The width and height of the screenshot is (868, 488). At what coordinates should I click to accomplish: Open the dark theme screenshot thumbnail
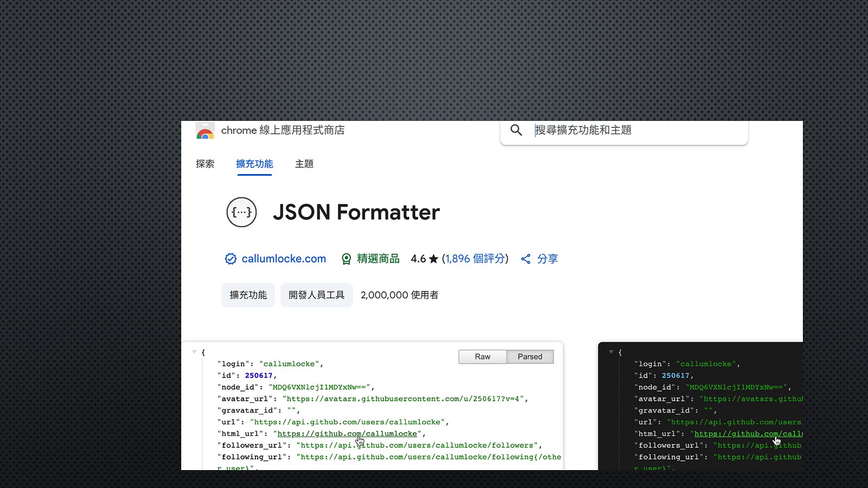tap(700, 407)
